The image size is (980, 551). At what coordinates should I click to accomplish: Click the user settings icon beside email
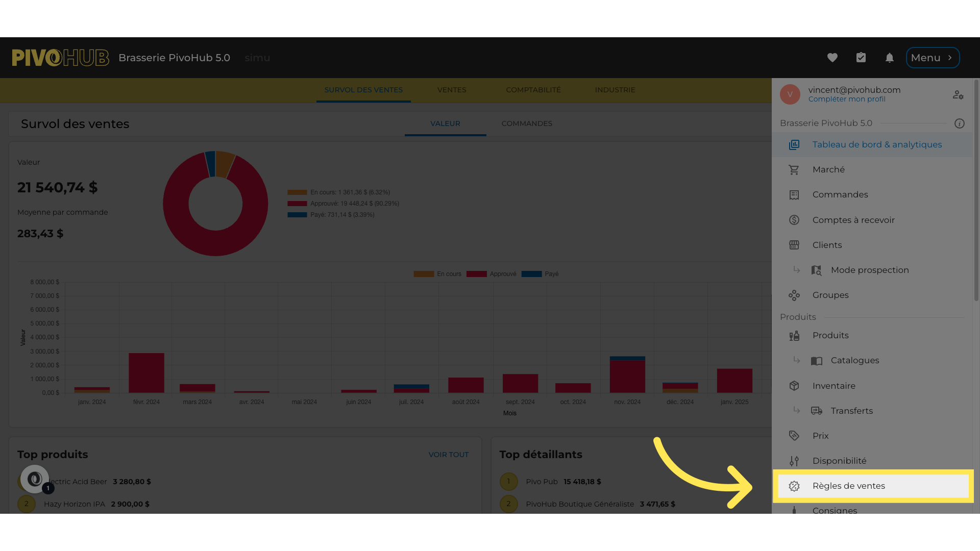pyautogui.click(x=958, y=95)
